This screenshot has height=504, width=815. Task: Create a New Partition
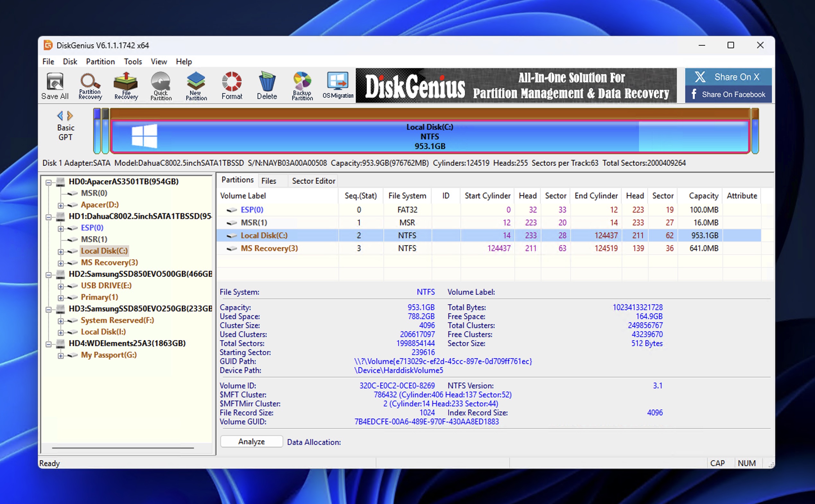tap(196, 86)
